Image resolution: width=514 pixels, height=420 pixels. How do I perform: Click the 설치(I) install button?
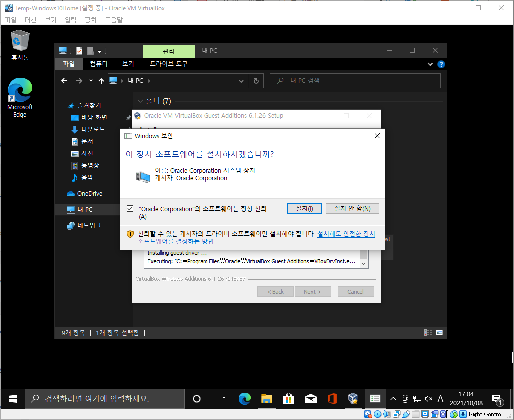304,209
